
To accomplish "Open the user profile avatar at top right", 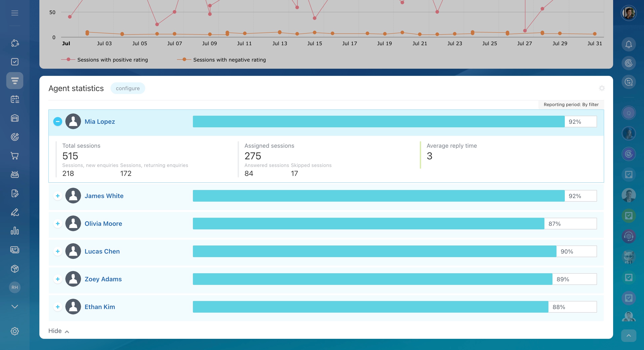I will (629, 13).
